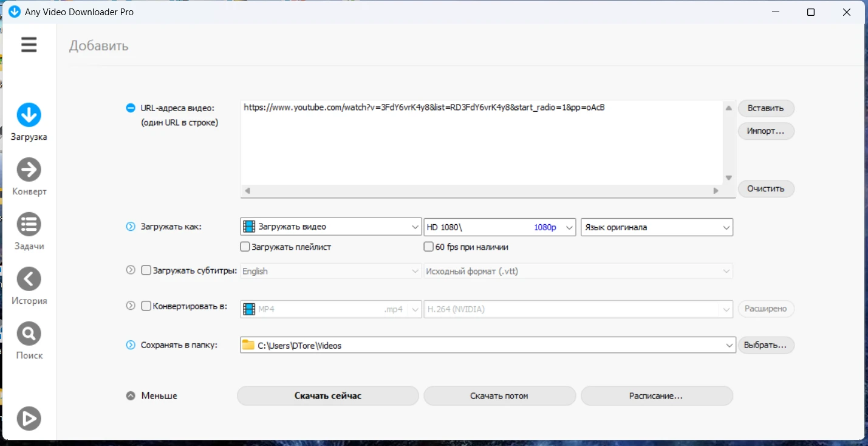Open the История history icon
868x446 pixels.
pos(29,279)
